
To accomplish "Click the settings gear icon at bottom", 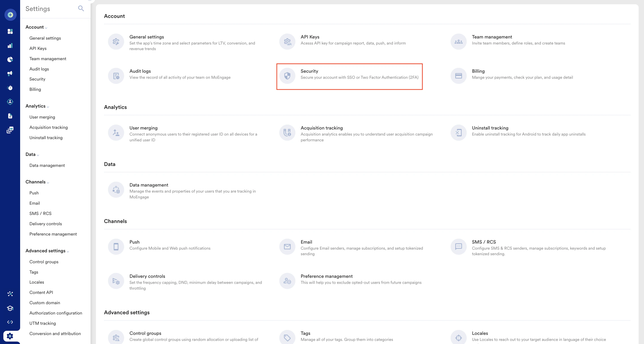I will pyautogui.click(x=10, y=336).
